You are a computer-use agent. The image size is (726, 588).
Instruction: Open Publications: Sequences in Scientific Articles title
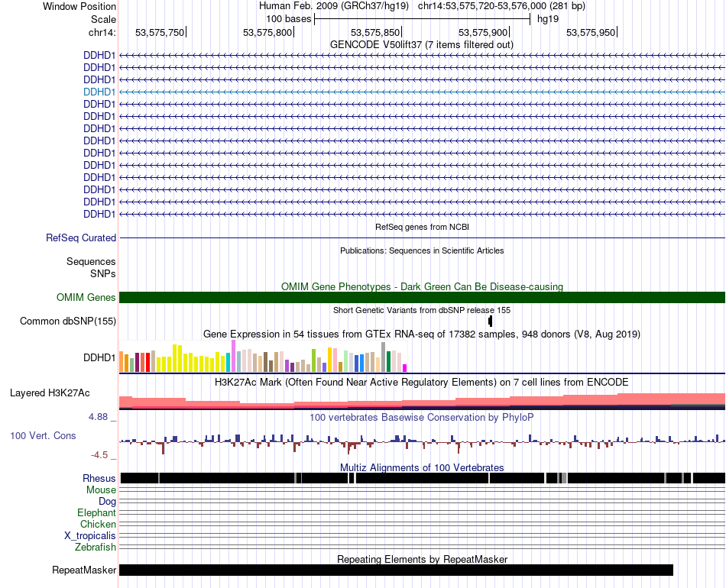[422, 250]
